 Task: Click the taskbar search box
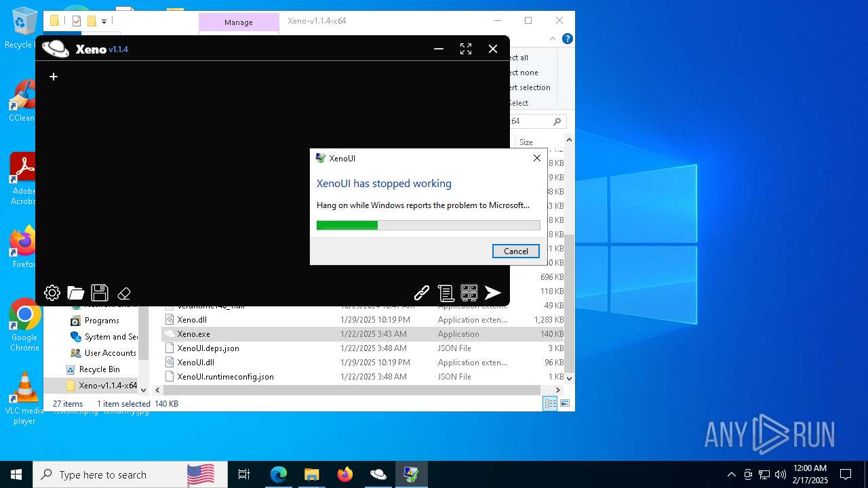pyautogui.click(x=130, y=474)
